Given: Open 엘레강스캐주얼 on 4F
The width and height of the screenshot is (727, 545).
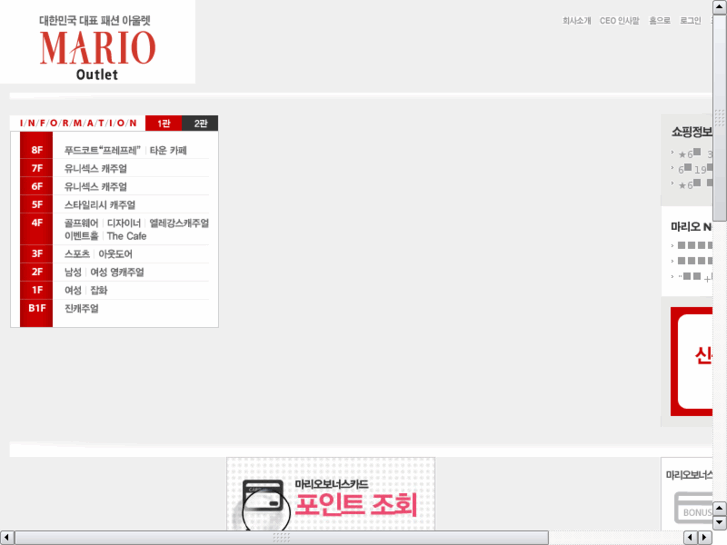Looking at the screenshot, I should (179, 223).
